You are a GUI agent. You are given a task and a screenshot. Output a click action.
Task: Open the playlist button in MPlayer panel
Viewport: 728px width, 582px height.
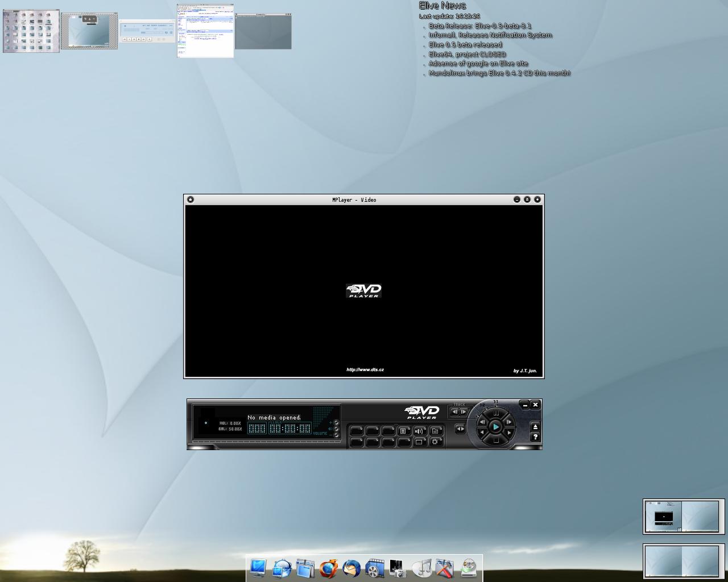click(x=403, y=431)
